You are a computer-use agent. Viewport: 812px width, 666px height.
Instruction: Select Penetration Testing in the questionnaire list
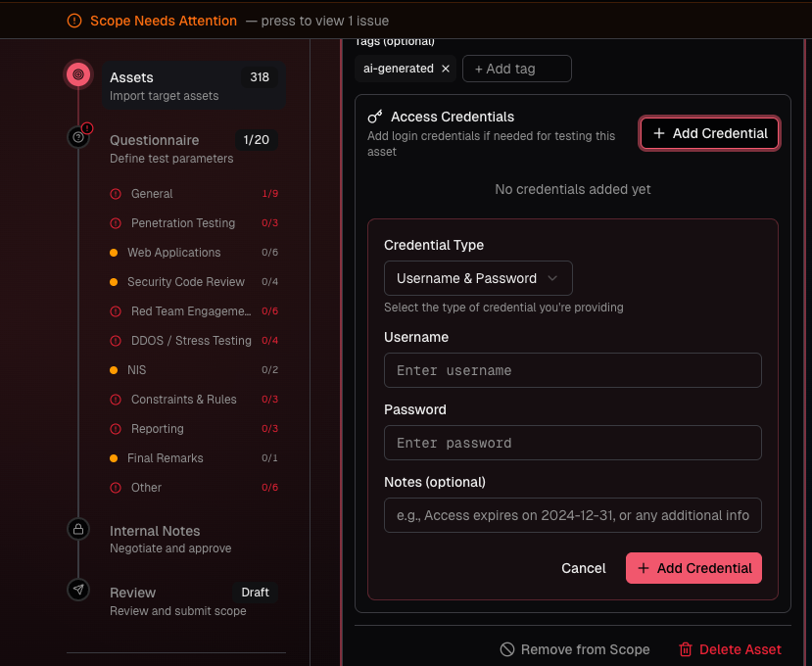click(183, 223)
